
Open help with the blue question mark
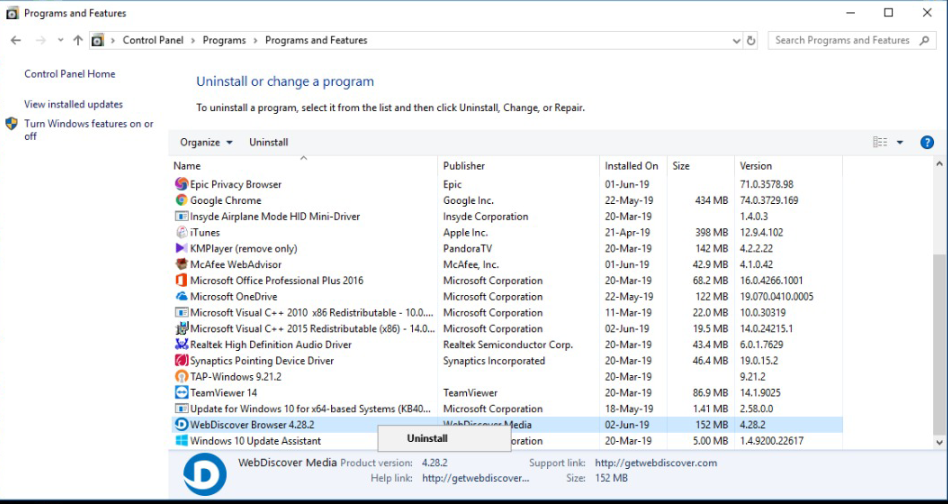(x=927, y=143)
